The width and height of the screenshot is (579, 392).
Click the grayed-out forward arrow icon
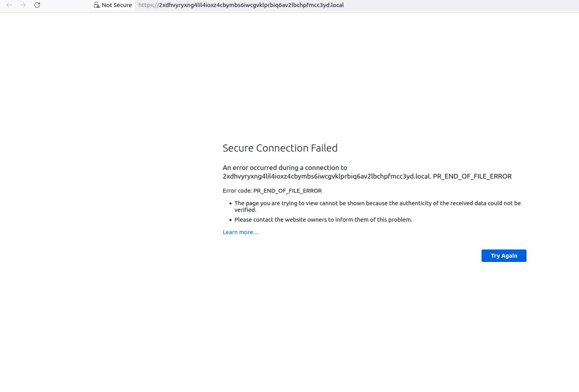point(23,5)
